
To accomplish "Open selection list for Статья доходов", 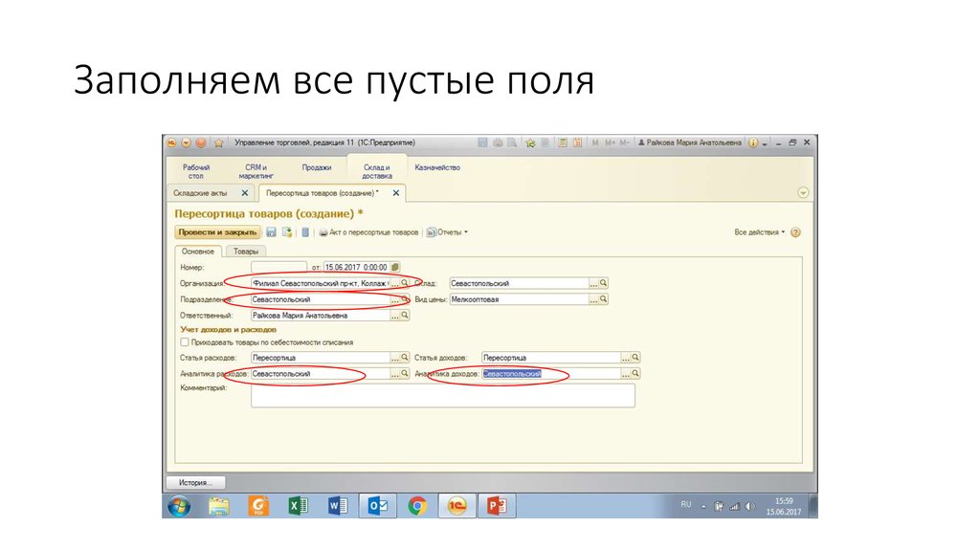I will [x=626, y=358].
